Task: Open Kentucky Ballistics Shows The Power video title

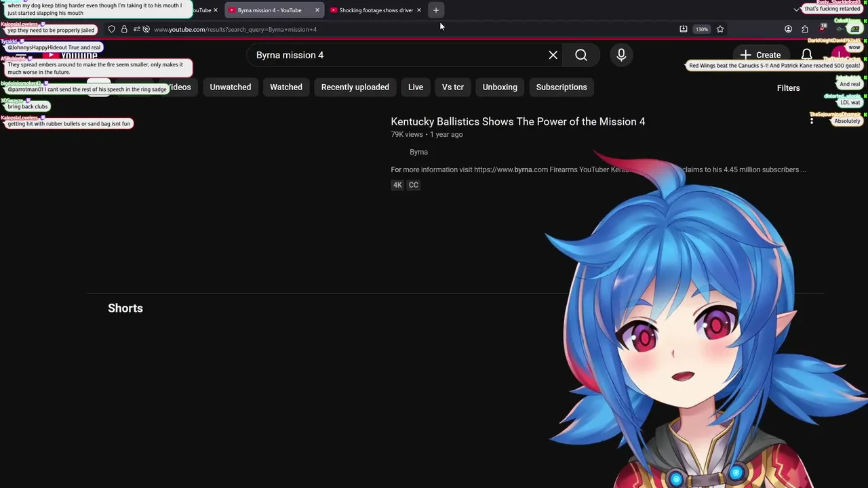Action: (518, 121)
